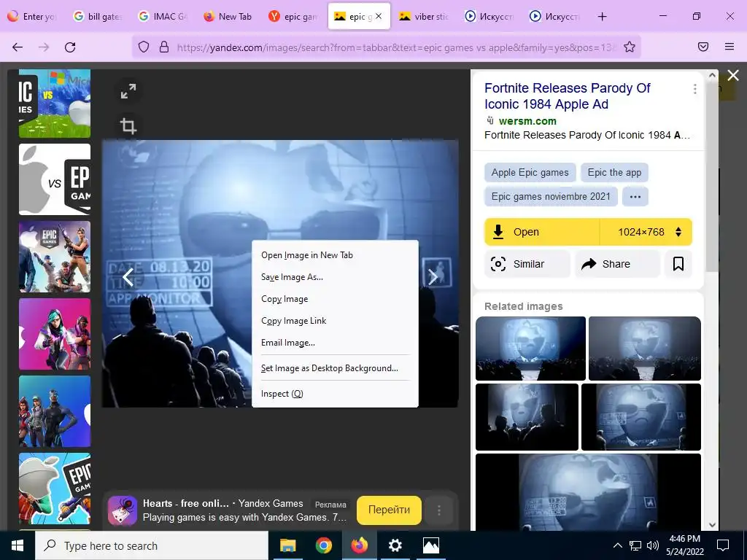Click the Hearts game ad icon
The image size is (747, 560).
[x=123, y=510]
